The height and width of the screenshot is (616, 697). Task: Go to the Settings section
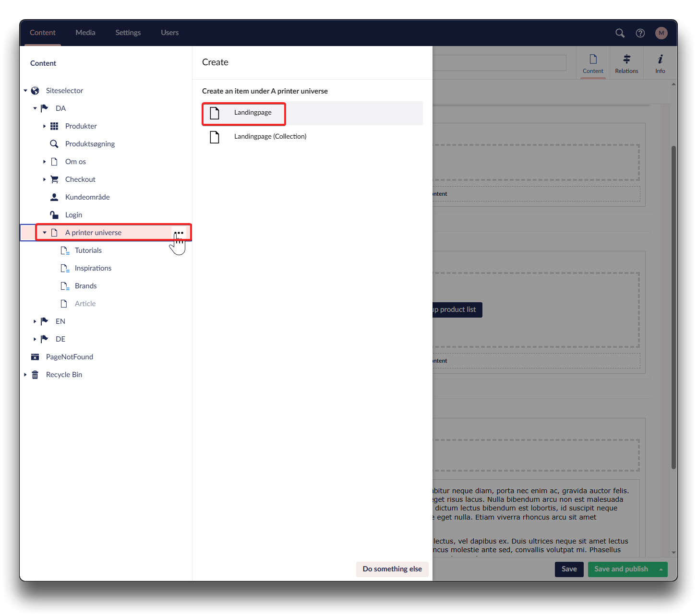pyautogui.click(x=128, y=33)
